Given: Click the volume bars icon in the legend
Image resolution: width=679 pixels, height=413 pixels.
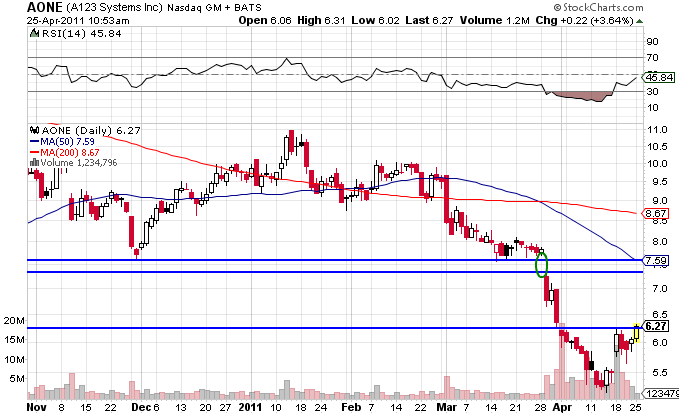Looking at the screenshot, I should 34,162.
